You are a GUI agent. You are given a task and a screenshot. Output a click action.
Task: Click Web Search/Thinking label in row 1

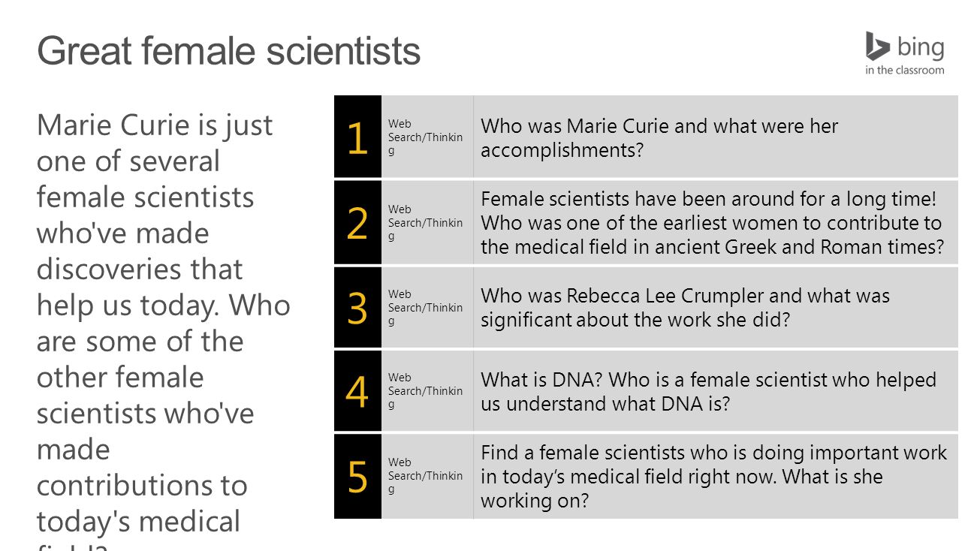[426, 137]
